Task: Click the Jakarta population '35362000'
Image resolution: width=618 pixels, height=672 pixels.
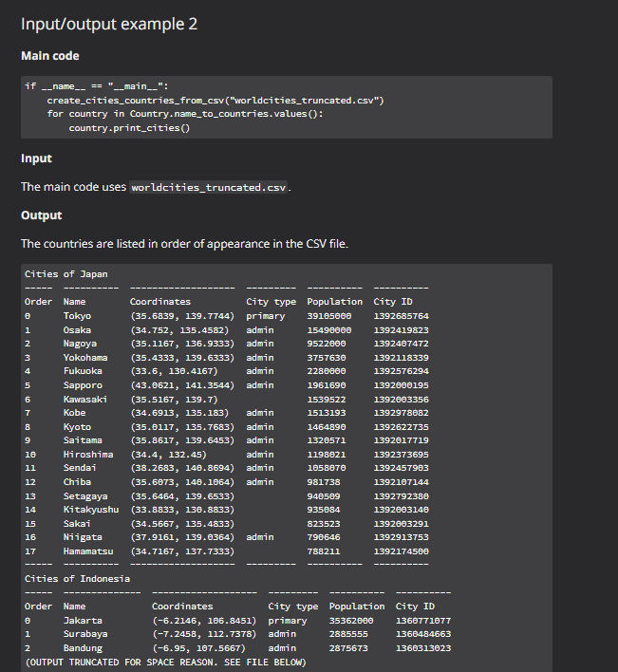Action: pos(351,620)
